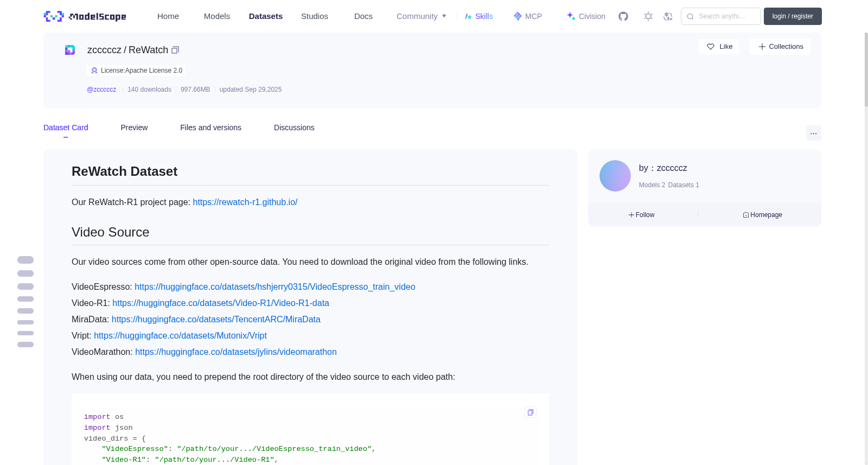Click the 'updated Sep 29,2025' text
The image size is (868, 465).
coord(251,90)
